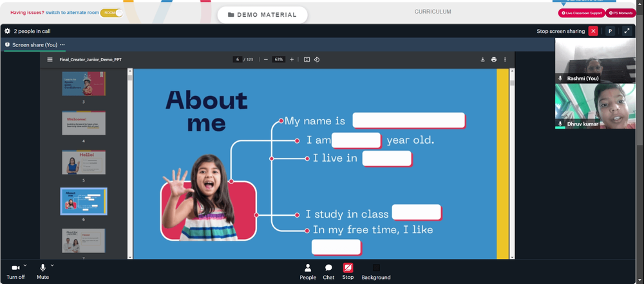Click Dhruv kumar video tile
Viewport: 644px width, 284px height.
[x=595, y=106]
